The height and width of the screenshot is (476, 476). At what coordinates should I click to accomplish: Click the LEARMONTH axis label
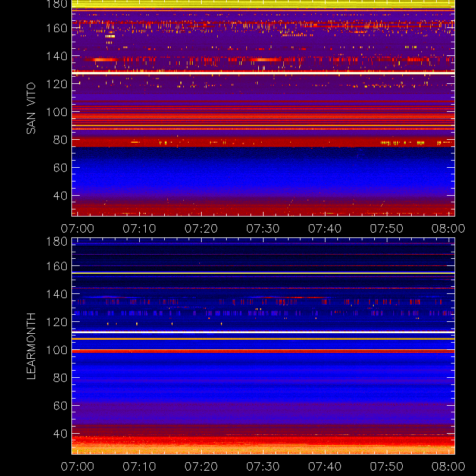(x=31, y=346)
